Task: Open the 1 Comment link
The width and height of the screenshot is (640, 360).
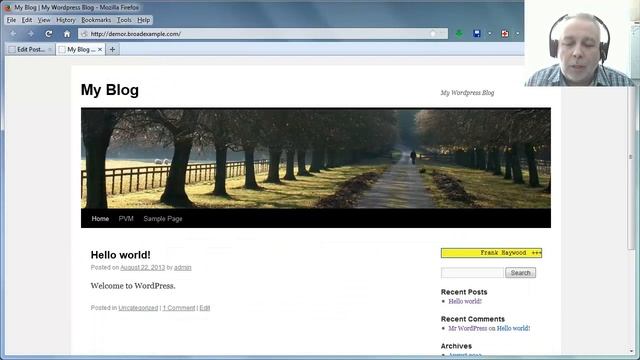Action: tap(179, 308)
